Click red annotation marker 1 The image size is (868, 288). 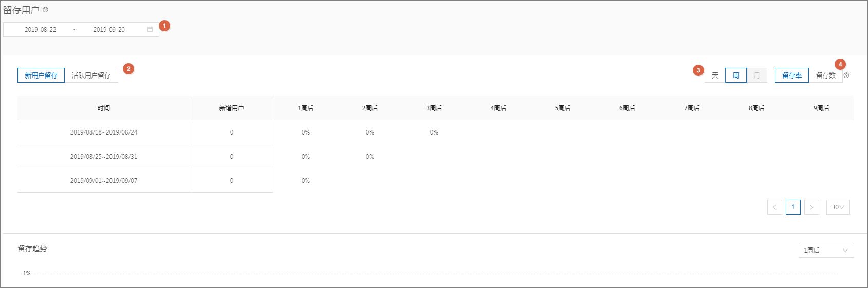coord(164,26)
